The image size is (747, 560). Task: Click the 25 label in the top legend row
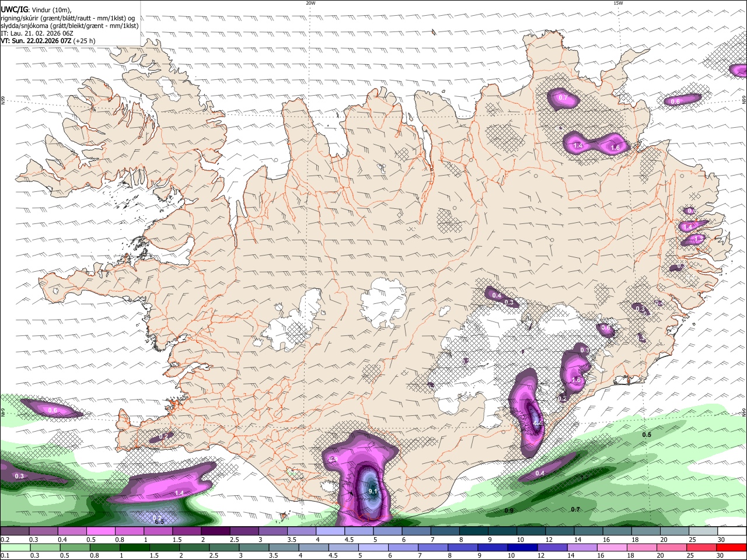(x=693, y=540)
